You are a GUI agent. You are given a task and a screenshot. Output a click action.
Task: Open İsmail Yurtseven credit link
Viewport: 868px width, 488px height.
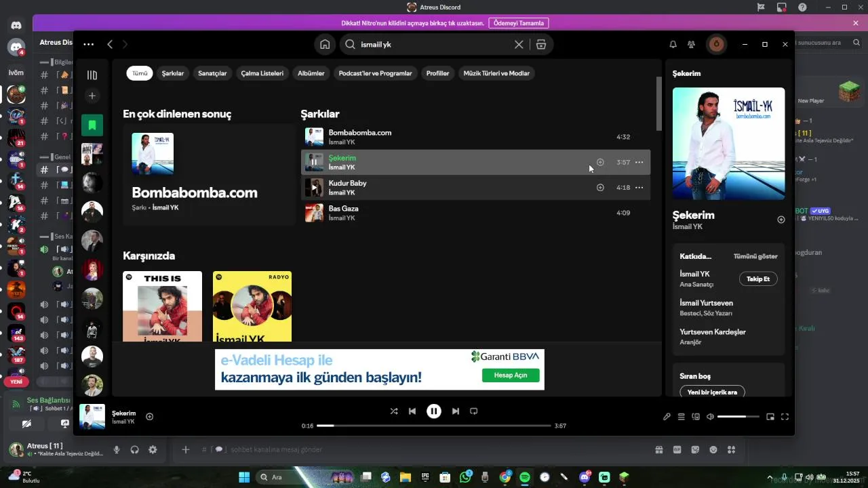pyautogui.click(x=706, y=303)
